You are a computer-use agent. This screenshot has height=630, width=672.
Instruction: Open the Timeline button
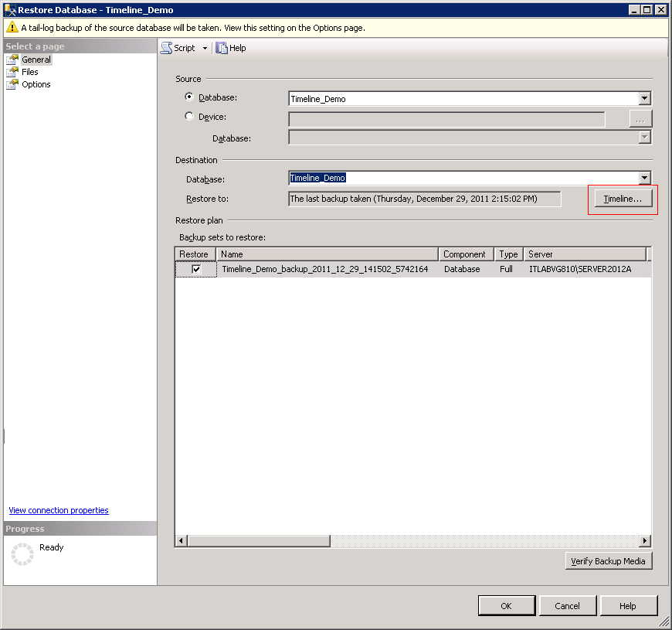pyautogui.click(x=622, y=199)
